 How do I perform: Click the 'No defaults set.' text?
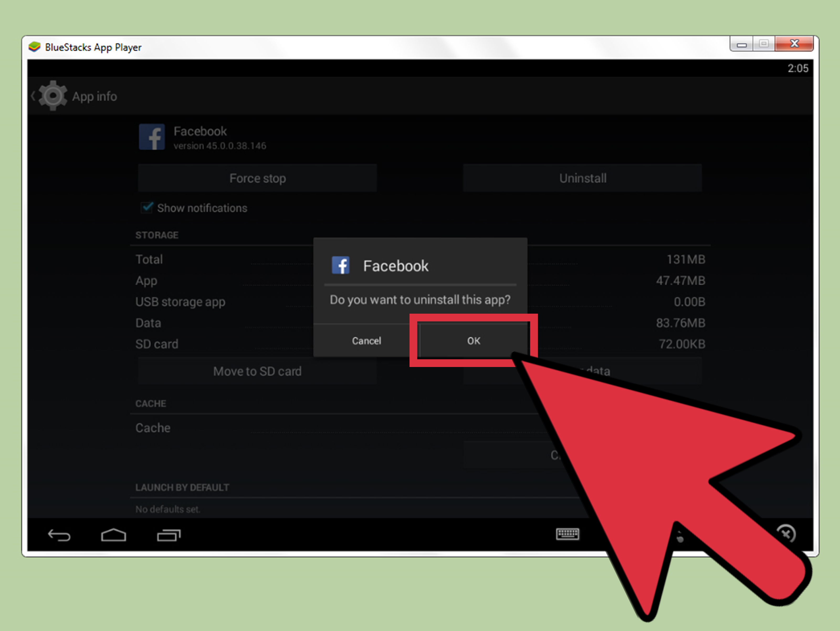[x=168, y=509]
